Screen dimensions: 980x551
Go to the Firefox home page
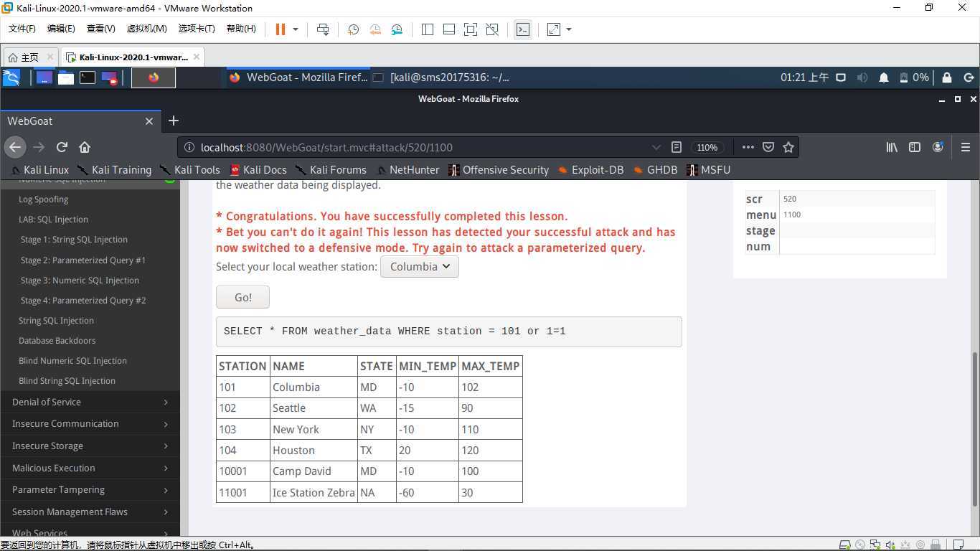(x=85, y=147)
